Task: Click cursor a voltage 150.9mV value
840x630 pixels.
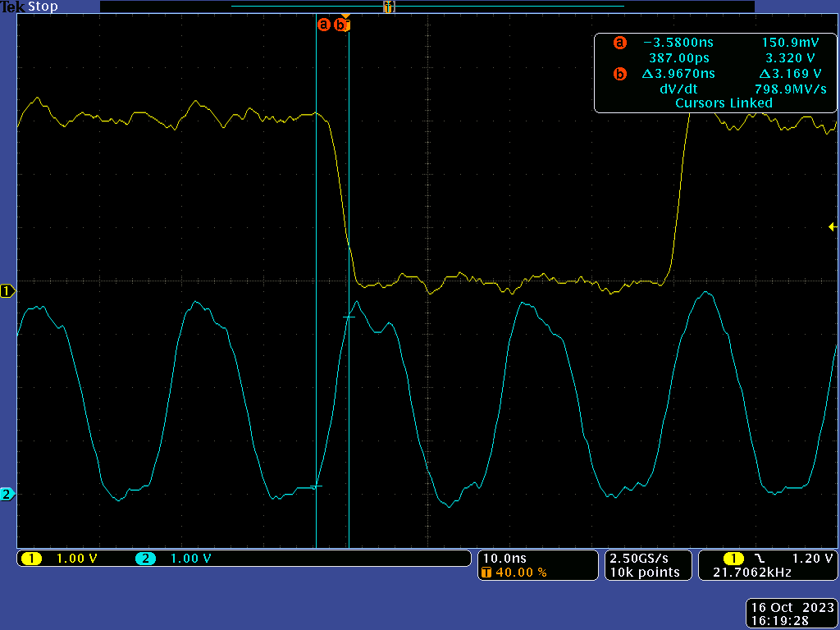Action: tap(790, 43)
